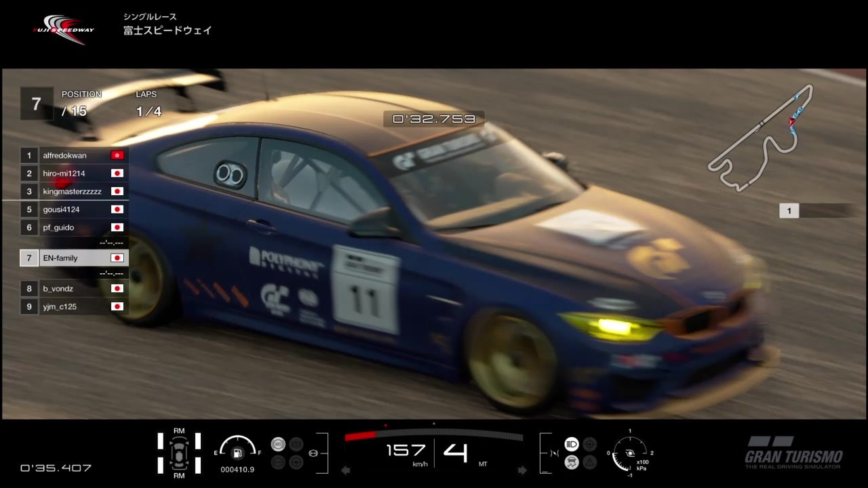
Task: Click the front tire RM label
Action: point(179,431)
